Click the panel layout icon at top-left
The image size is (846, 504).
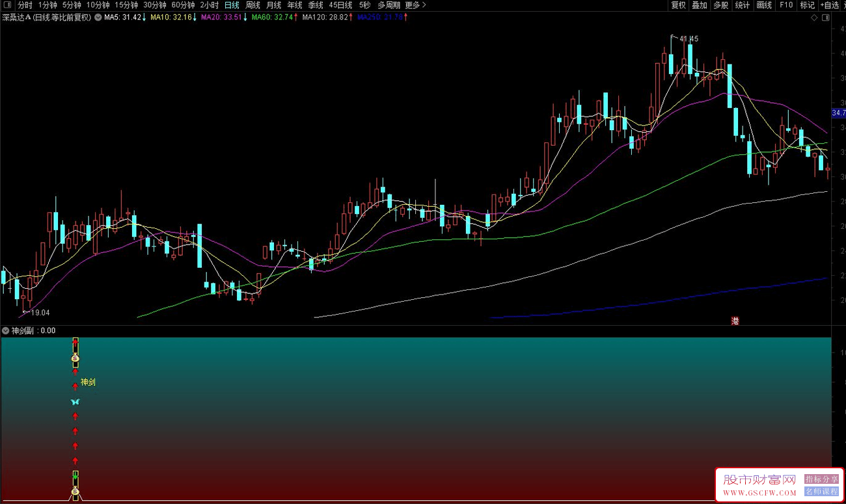pos(7,5)
